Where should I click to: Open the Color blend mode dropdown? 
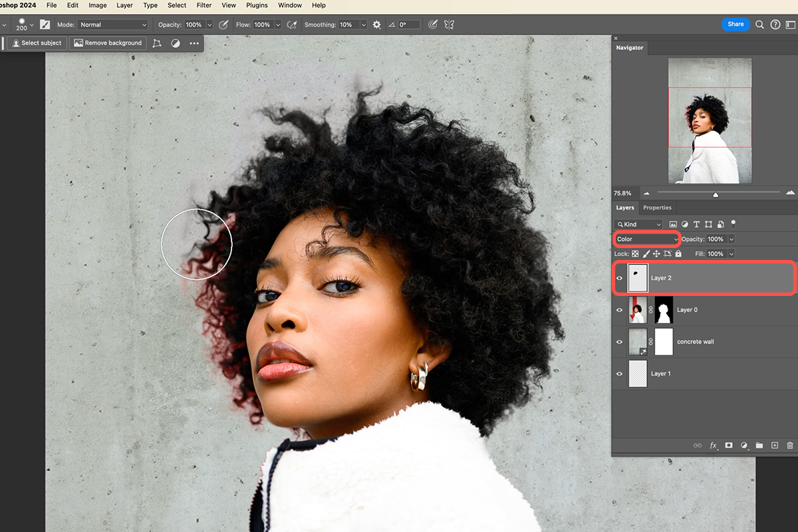pyautogui.click(x=646, y=239)
